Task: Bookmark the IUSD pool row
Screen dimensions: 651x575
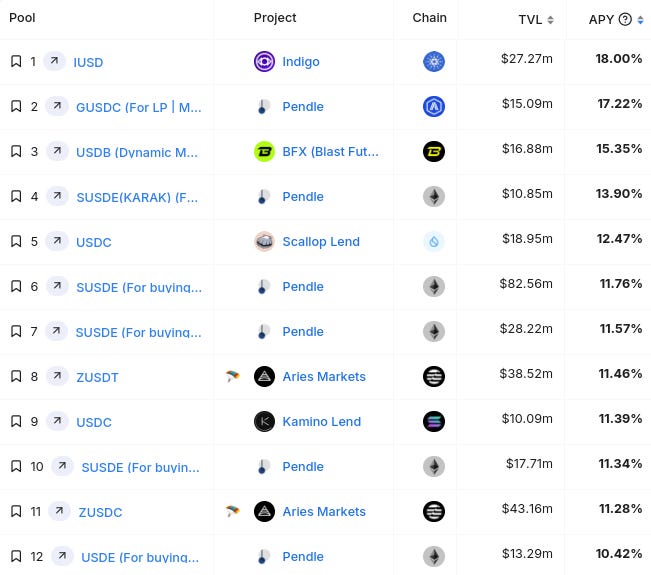Action: [x=16, y=61]
